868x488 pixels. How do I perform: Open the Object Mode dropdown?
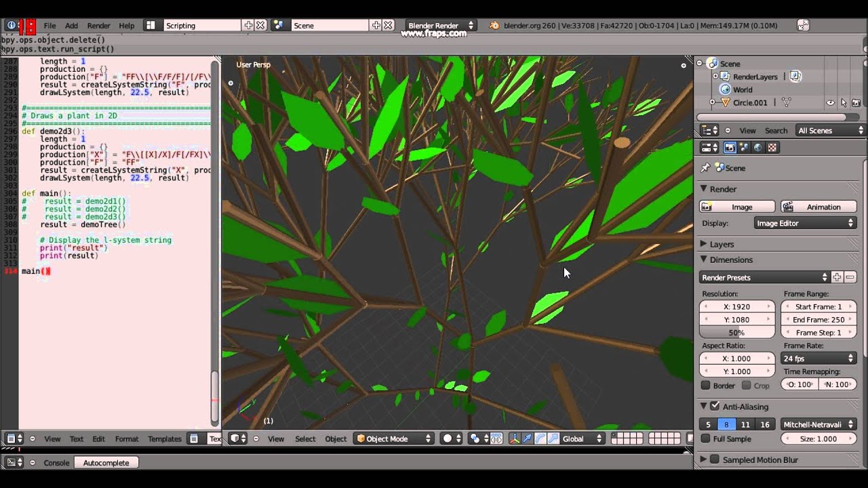click(x=394, y=439)
